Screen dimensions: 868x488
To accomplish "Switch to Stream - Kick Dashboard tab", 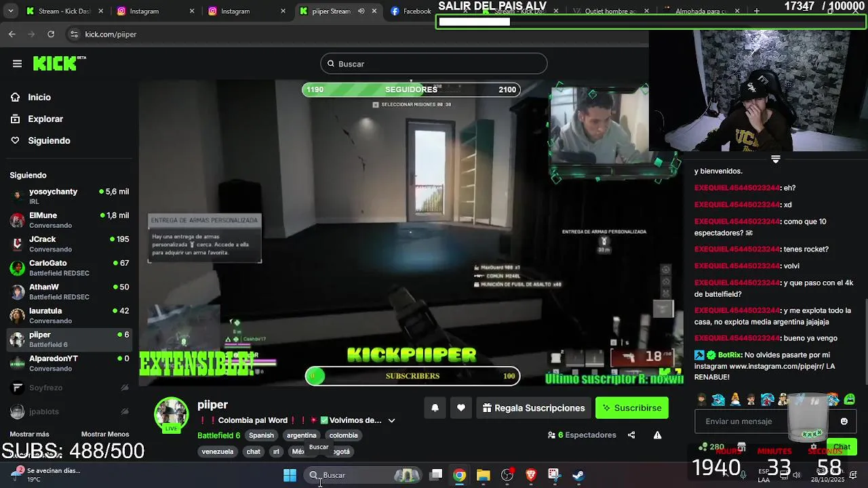I will [x=66, y=11].
